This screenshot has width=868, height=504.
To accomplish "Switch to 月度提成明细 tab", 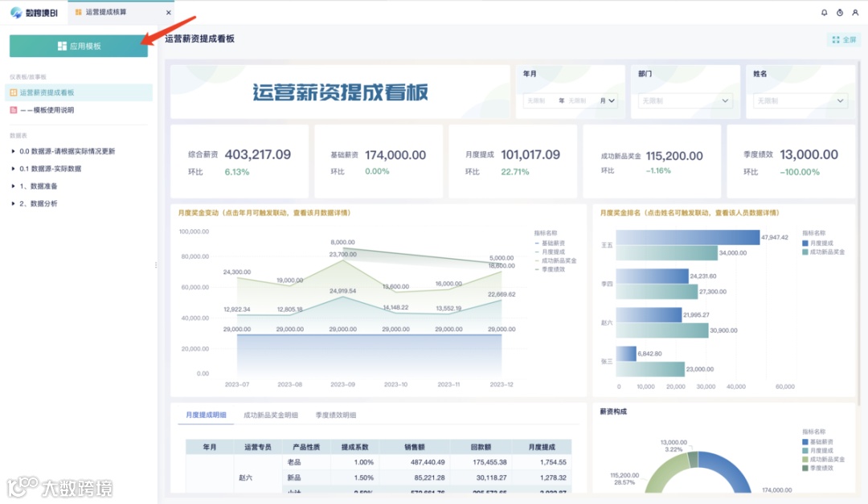I will [206, 415].
